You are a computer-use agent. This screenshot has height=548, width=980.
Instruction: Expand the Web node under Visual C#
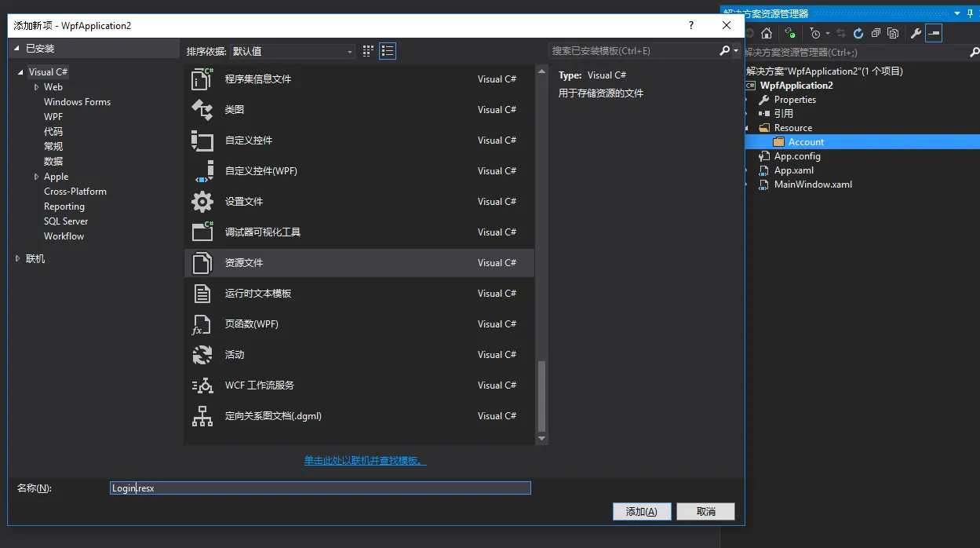[36, 87]
